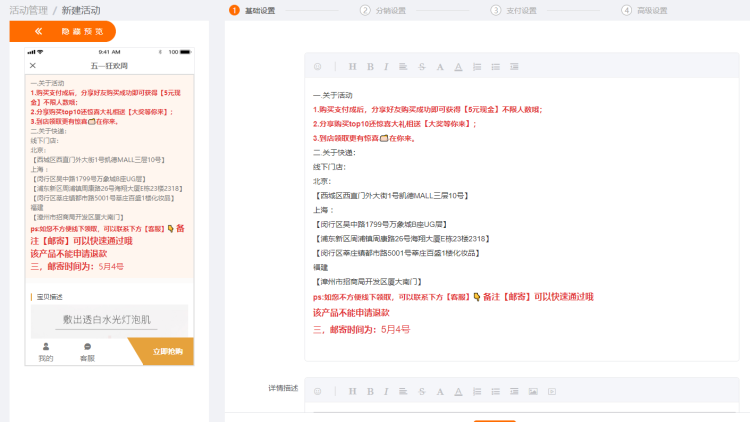This screenshot has height=422, width=750.
Task: Toggle italic in 详情描述 editor toolbar
Action: point(386,391)
